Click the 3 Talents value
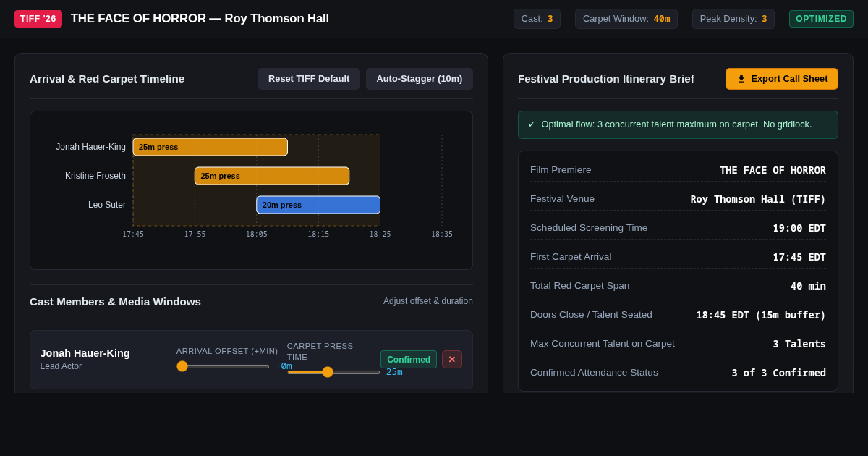This screenshot has width=868, height=456. pos(799,344)
